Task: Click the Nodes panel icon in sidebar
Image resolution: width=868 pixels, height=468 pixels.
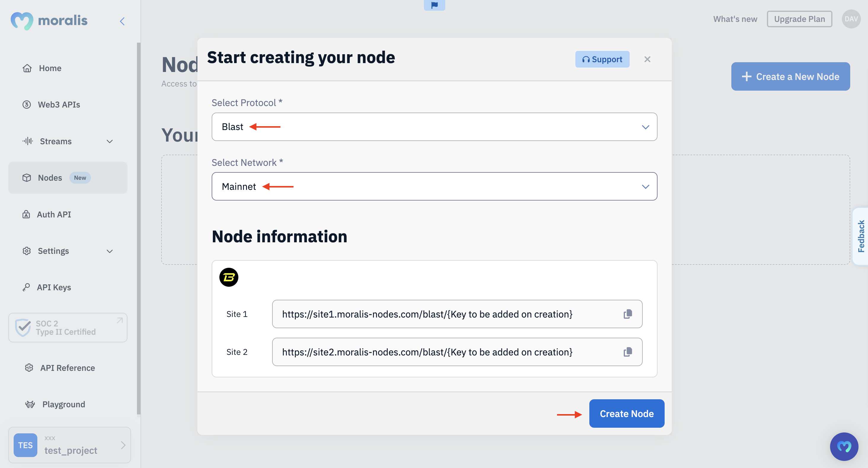Action: [26, 177]
